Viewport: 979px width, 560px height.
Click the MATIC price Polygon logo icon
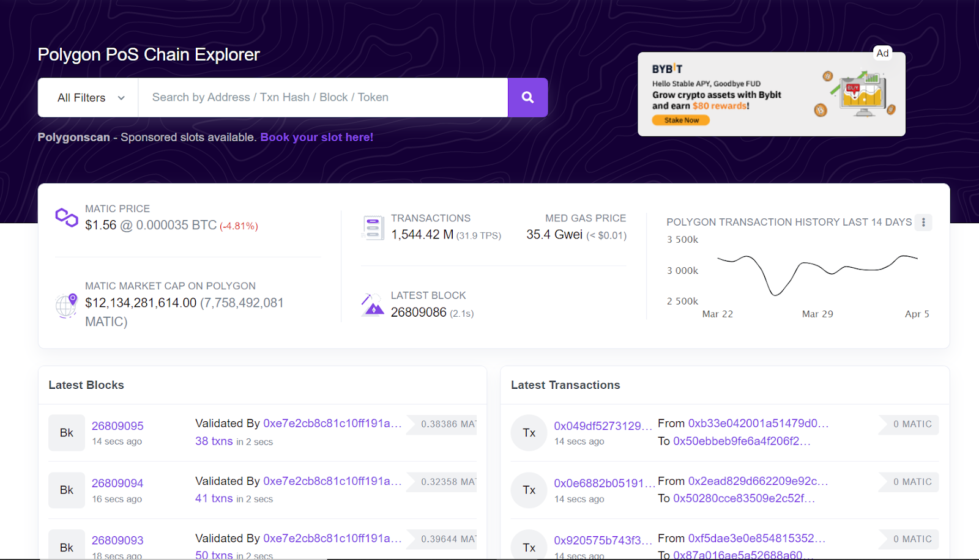[x=66, y=217]
